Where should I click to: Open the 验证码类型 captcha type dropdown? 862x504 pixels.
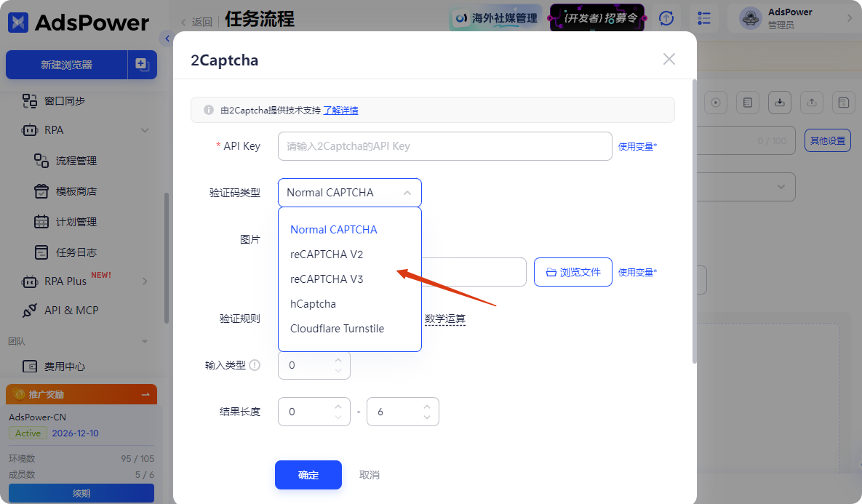tap(349, 192)
